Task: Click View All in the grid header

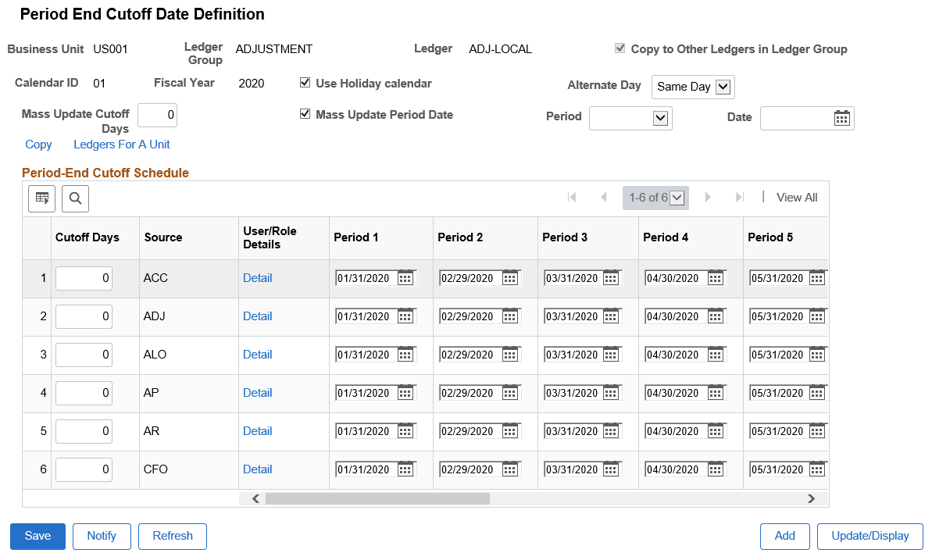Action: coord(796,197)
